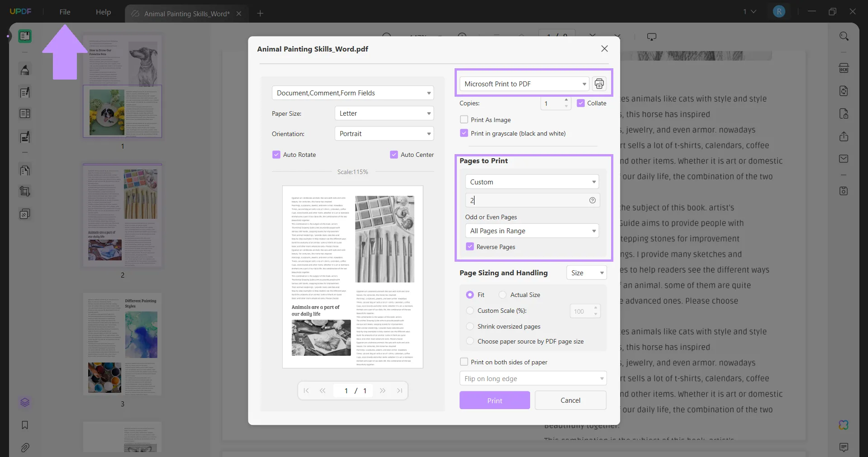Open printer properties icon next to printer

pyautogui.click(x=599, y=84)
